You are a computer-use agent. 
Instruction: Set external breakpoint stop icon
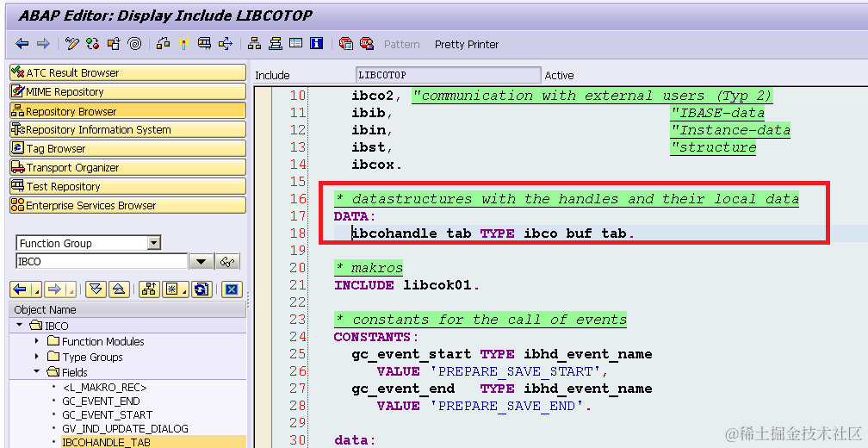[x=367, y=44]
